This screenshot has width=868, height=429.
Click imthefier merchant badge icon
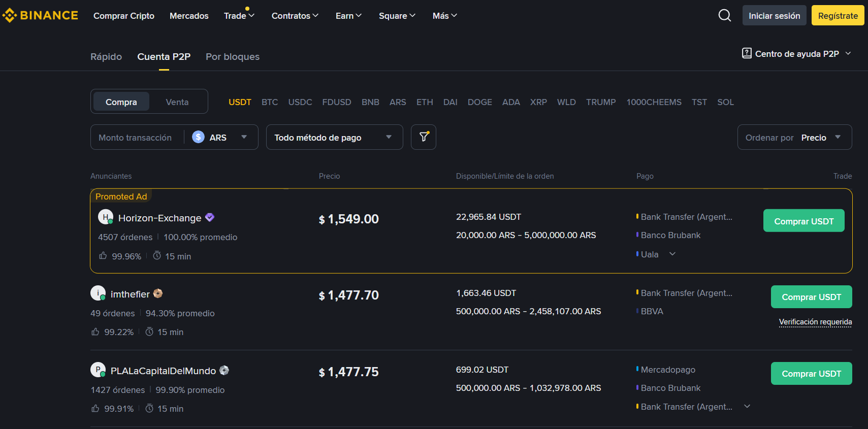click(158, 293)
